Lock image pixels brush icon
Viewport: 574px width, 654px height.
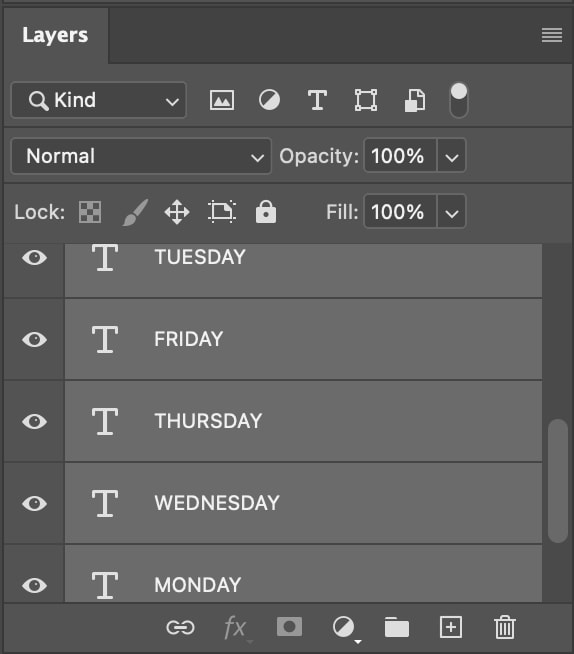(135, 212)
